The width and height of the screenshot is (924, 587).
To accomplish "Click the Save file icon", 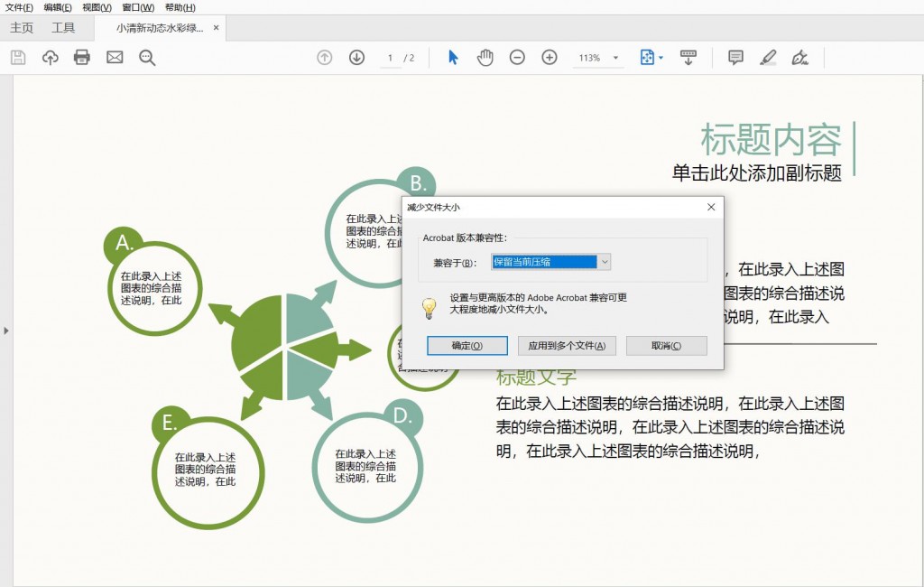I will 18,57.
